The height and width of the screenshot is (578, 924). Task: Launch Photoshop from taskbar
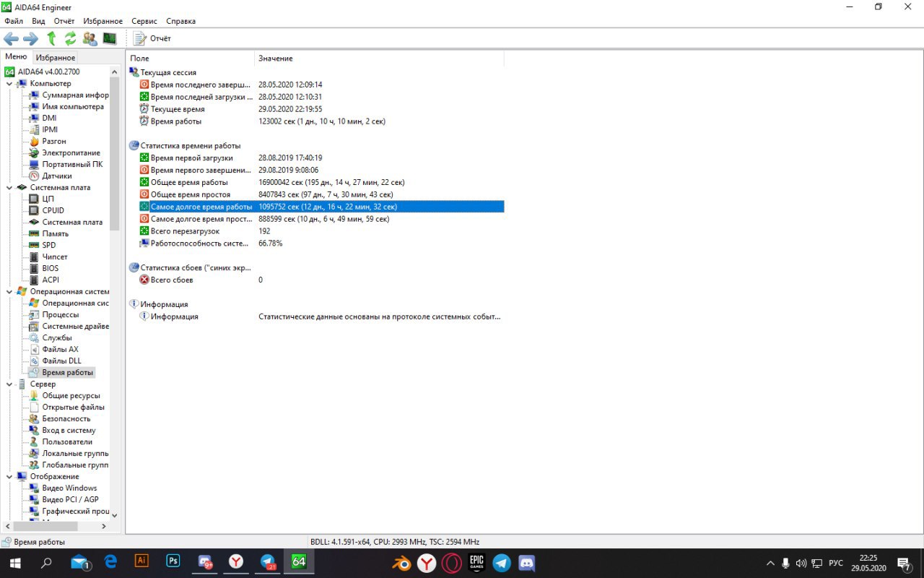coord(173,561)
